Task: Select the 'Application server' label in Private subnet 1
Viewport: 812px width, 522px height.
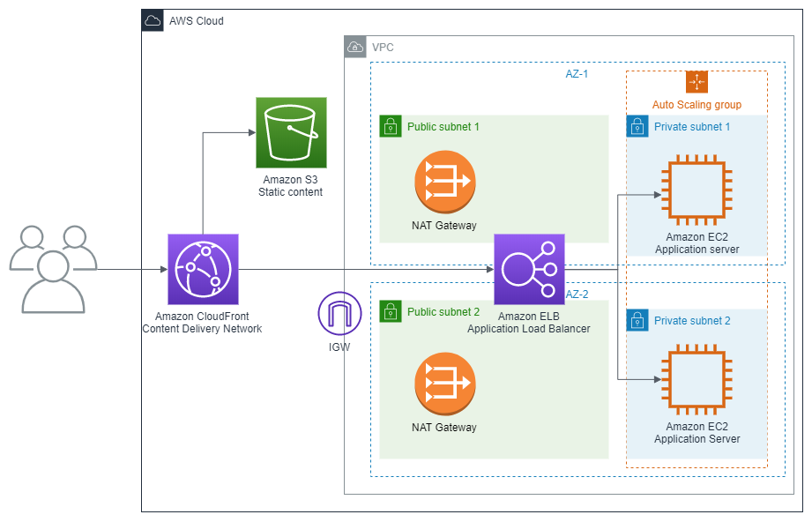Action: [697, 250]
